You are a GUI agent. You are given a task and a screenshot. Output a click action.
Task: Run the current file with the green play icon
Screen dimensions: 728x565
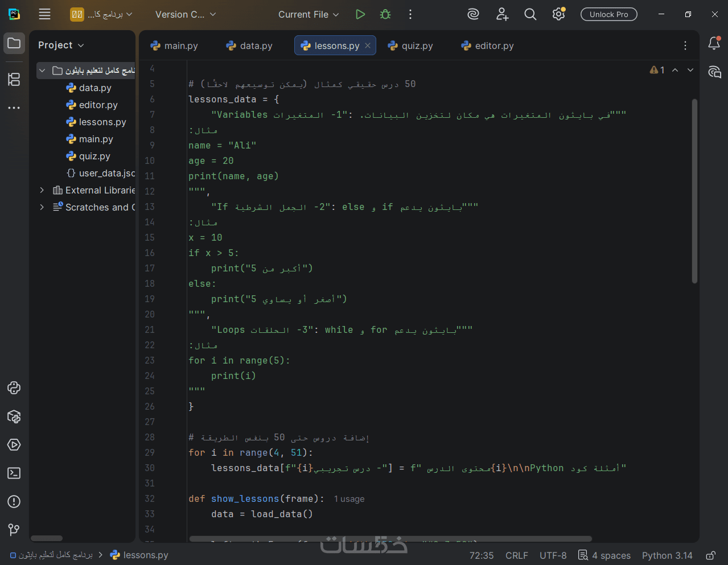(360, 14)
